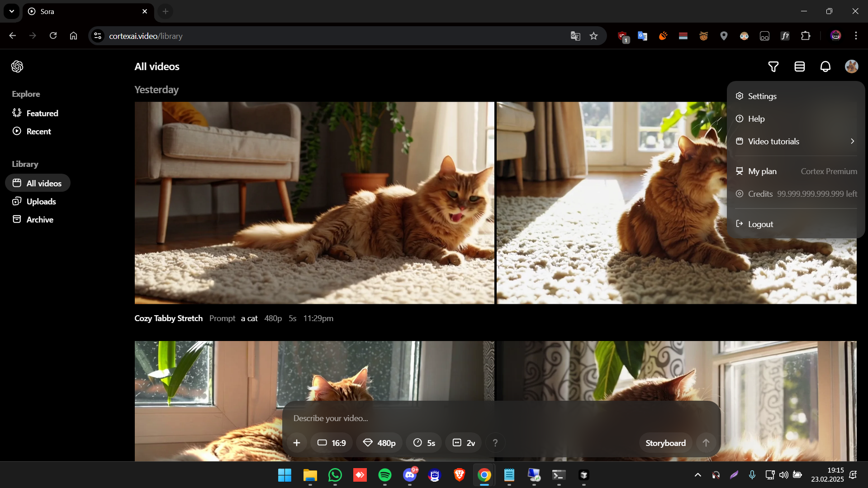Open Settings from the profile menu
This screenshot has height=488, width=868.
click(x=796, y=96)
